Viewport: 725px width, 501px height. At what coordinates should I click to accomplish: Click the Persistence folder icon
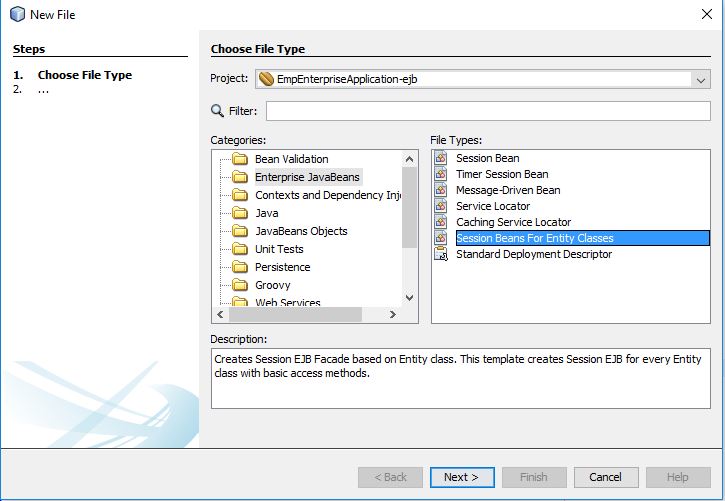pos(240,267)
